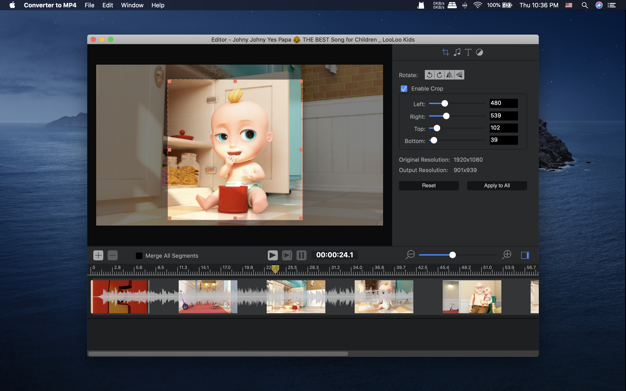Click the Original Resolution value 1920x1080

click(468, 159)
